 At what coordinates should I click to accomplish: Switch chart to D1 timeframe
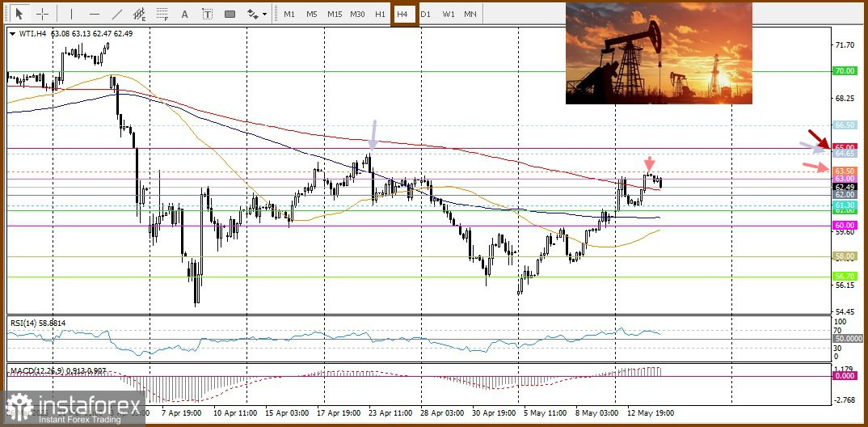pyautogui.click(x=425, y=15)
